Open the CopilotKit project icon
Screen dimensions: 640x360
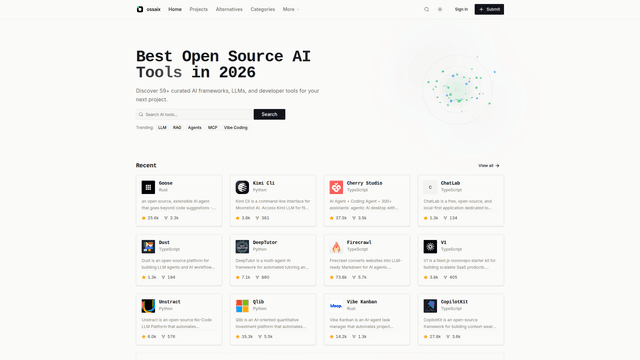pyautogui.click(x=430, y=306)
